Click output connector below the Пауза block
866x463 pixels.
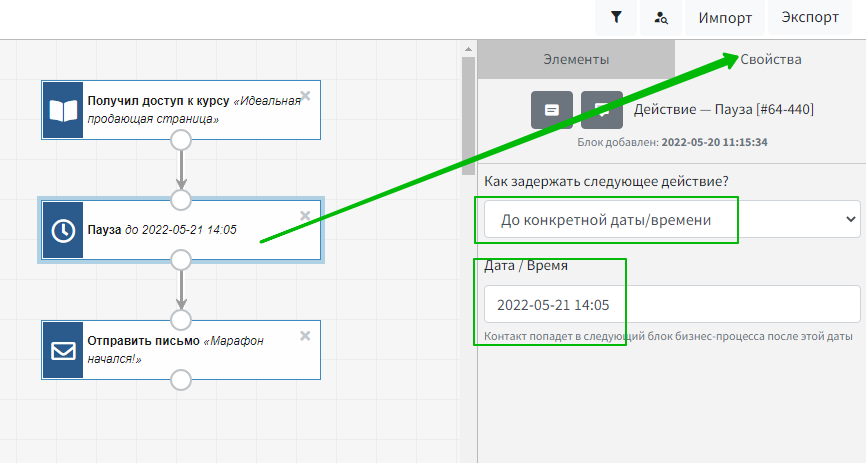(x=181, y=261)
